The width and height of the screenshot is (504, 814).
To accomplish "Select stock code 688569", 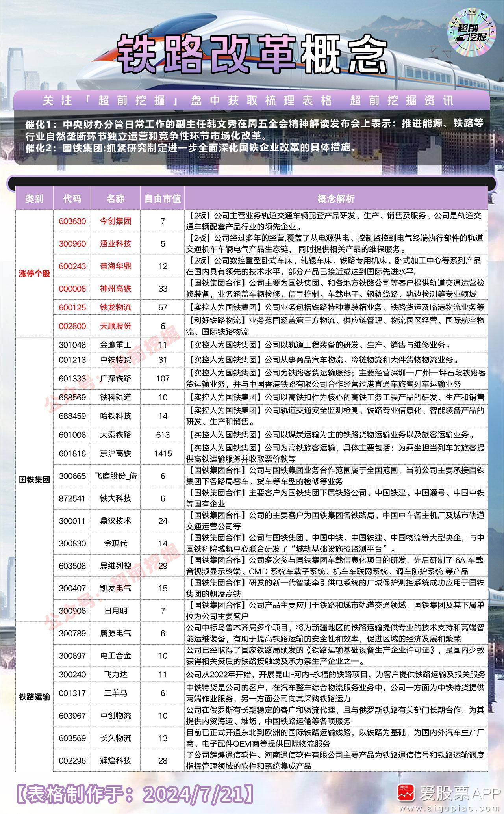I will click(72, 397).
